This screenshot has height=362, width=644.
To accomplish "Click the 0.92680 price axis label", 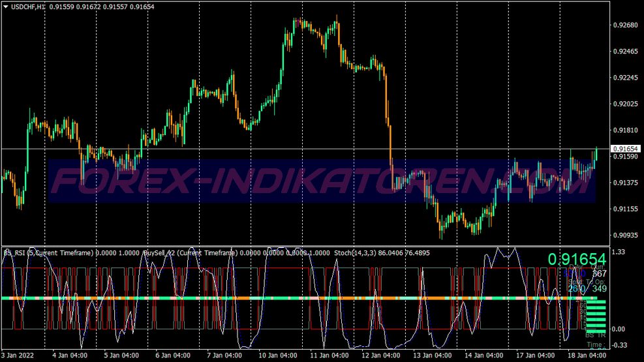I will pyautogui.click(x=624, y=25).
